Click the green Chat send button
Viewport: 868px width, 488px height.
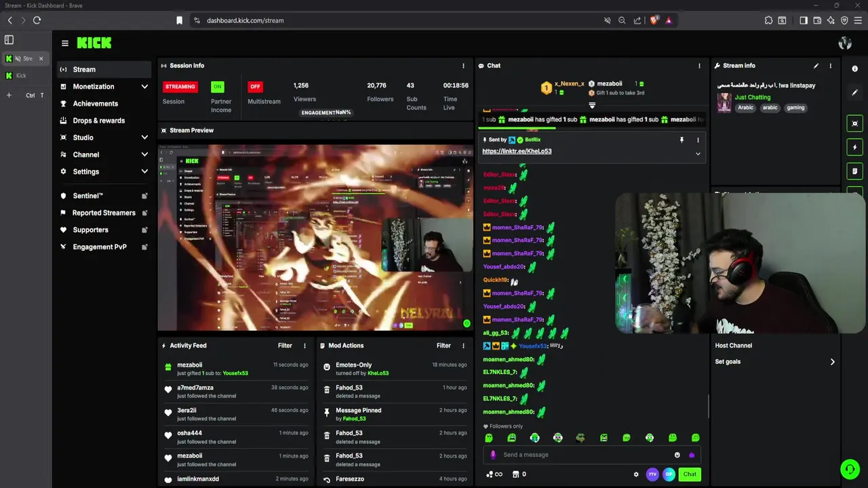pyautogui.click(x=690, y=474)
